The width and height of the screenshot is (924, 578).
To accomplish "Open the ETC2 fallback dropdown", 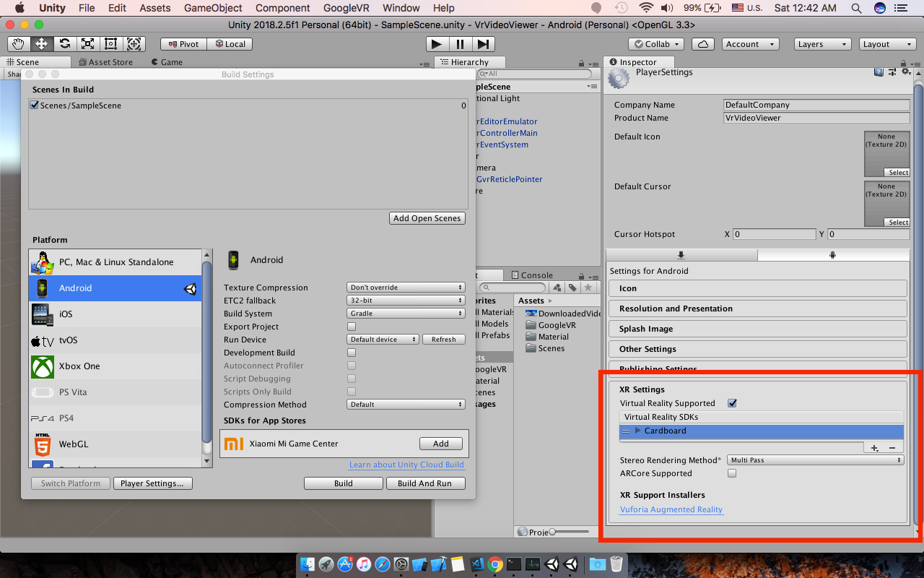I will point(406,301).
